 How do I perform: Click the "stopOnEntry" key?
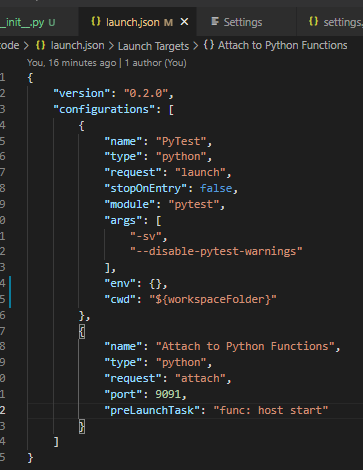tap(146, 188)
